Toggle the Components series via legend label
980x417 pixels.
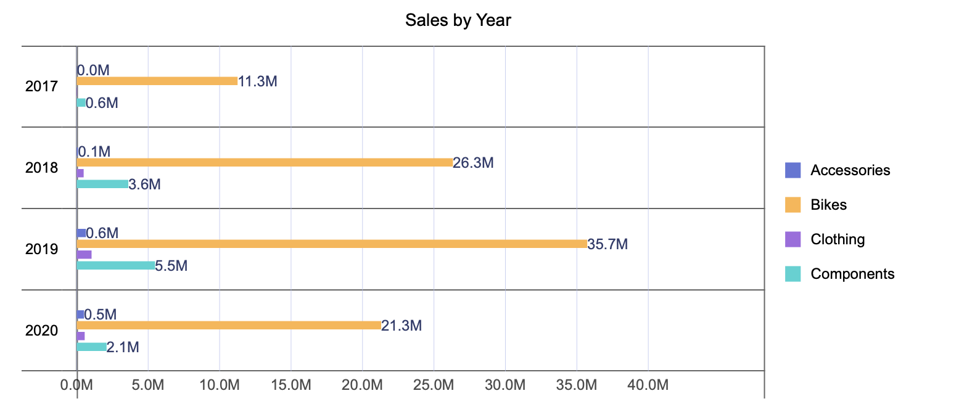click(x=852, y=274)
